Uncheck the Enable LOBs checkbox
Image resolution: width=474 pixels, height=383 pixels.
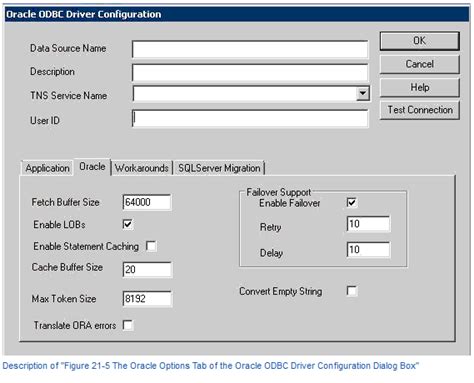tap(128, 224)
